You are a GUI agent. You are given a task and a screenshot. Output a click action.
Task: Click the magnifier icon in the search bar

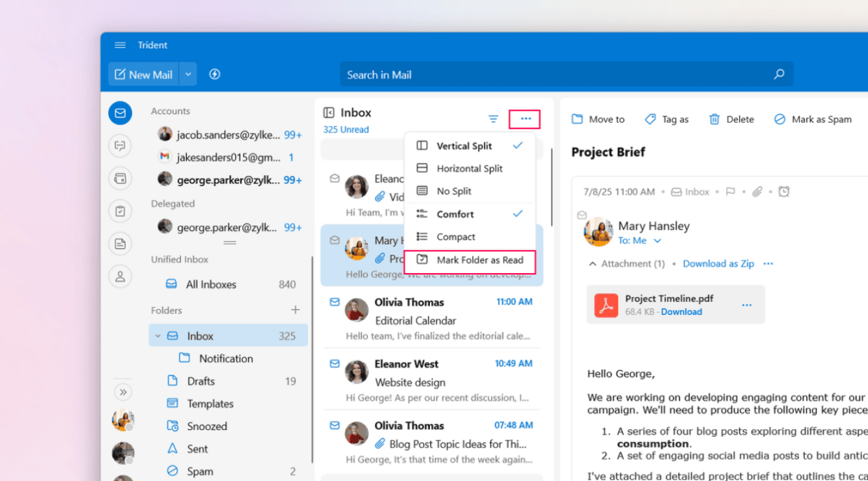[x=779, y=74]
